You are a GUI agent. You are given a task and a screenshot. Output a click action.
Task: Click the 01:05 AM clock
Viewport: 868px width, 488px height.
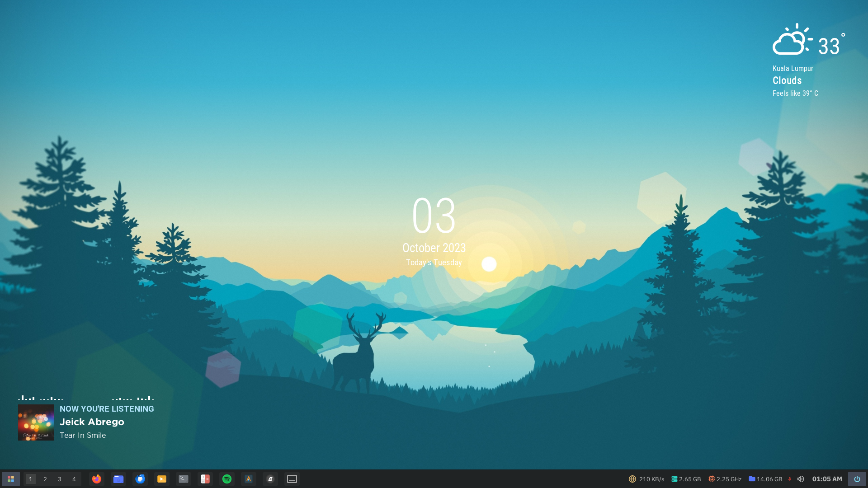(827, 479)
